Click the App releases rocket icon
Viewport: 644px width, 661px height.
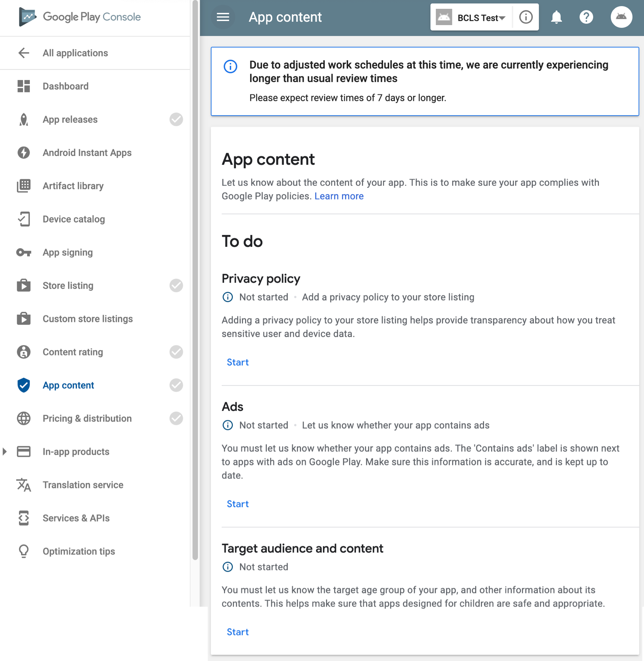click(24, 119)
